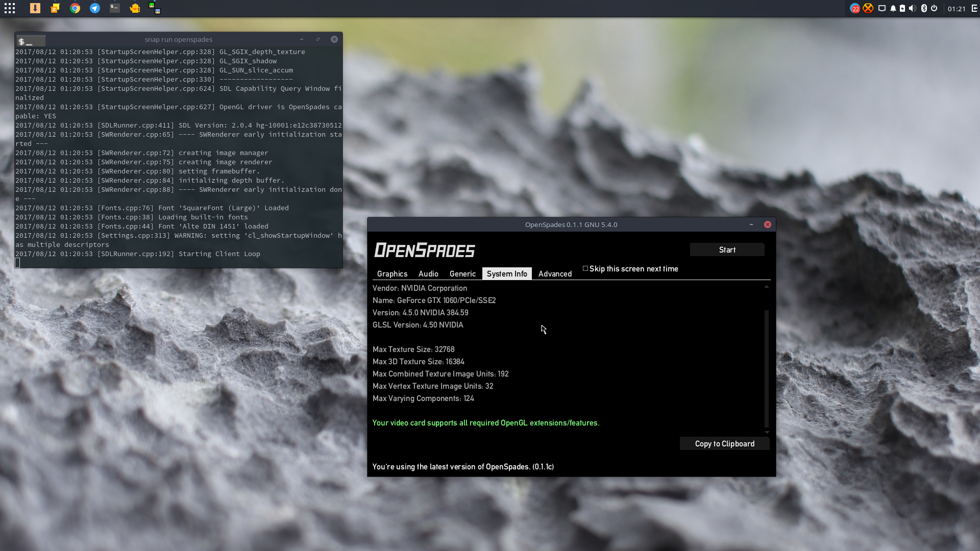Click the orange hexagon X tray icon
The image size is (980, 551).
[x=868, y=8]
